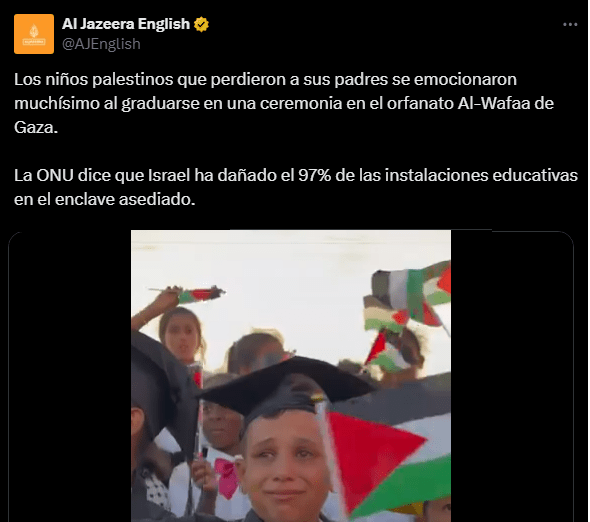
Task: Play the embedded graduation video
Action: pyautogui.click(x=291, y=376)
